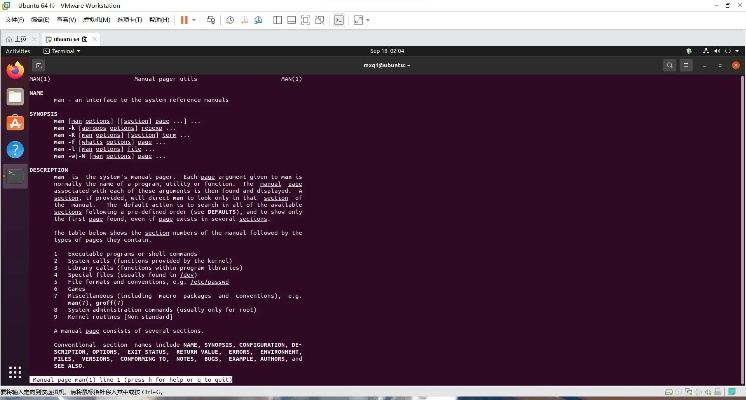The image size is (746, 400).
Task: Click the Terminal icon in the dock
Action: (15, 175)
